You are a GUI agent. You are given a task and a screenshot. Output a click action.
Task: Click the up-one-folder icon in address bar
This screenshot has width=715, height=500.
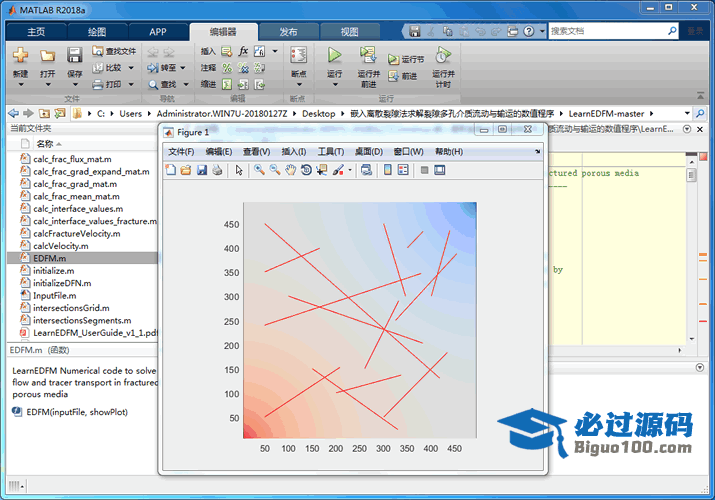[44, 113]
